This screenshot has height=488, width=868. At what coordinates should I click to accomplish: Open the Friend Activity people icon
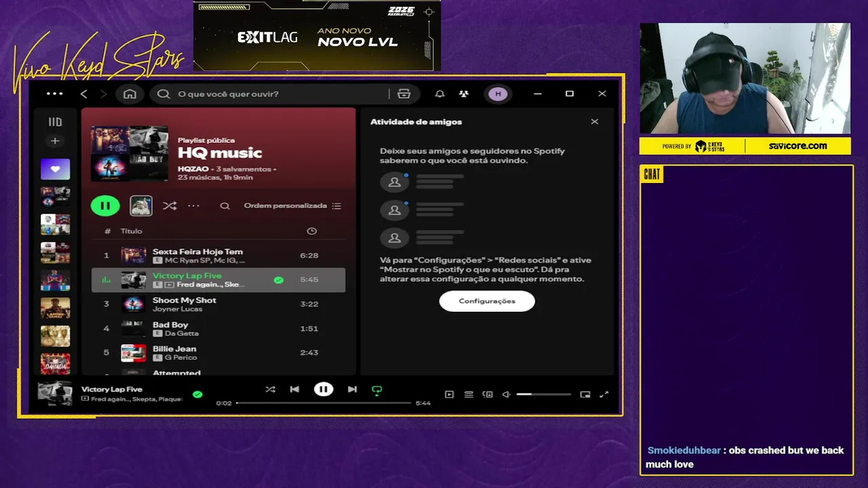(x=463, y=94)
